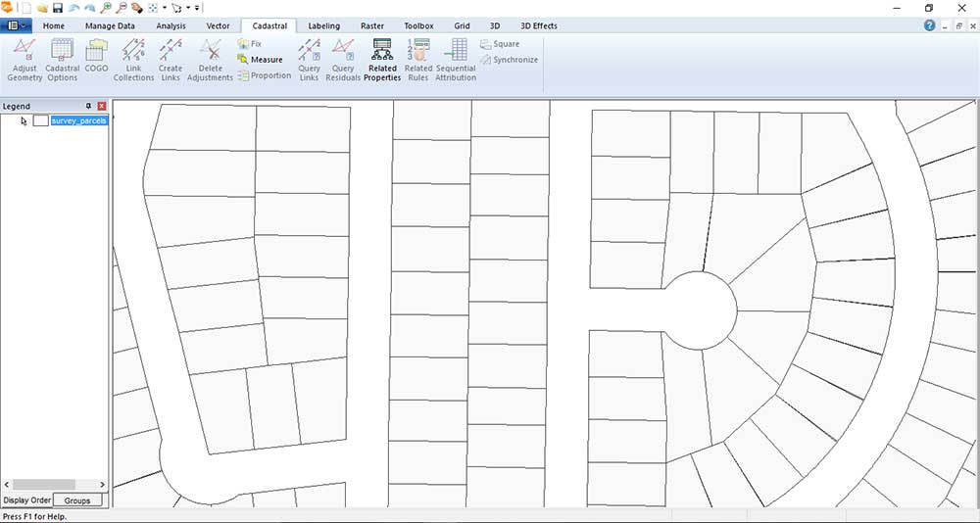This screenshot has height=523, width=980.
Task: Open Cadastral Options
Action: (63, 60)
